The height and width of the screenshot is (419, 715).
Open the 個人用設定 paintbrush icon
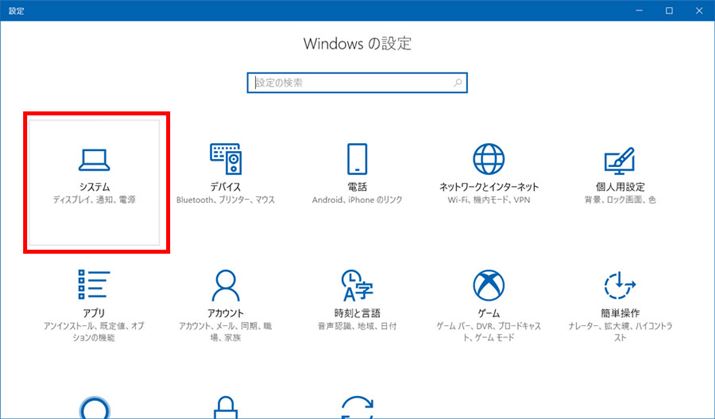[x=620, y=160]
